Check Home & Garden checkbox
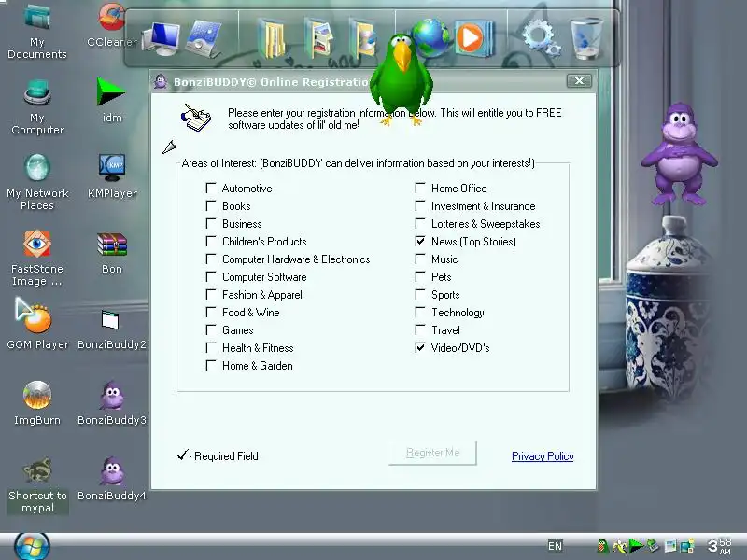 click(x=211, y=365)
